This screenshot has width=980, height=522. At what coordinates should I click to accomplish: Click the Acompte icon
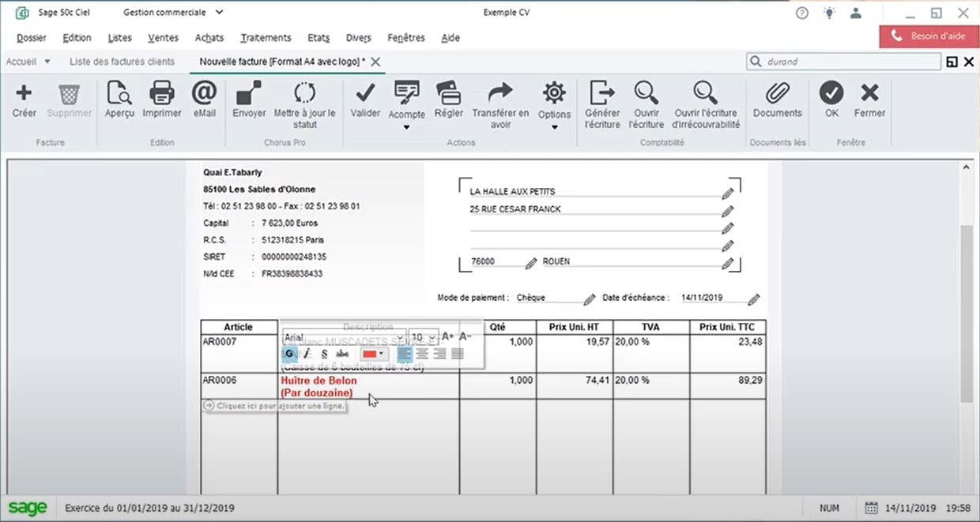407,93
